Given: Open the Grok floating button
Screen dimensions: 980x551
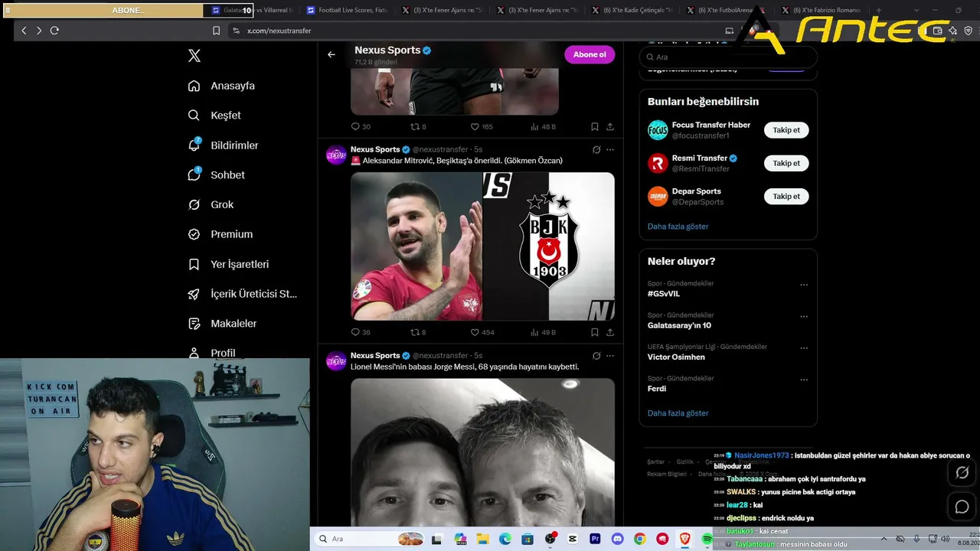Looking at the screenshot, I should coord(962,473).
